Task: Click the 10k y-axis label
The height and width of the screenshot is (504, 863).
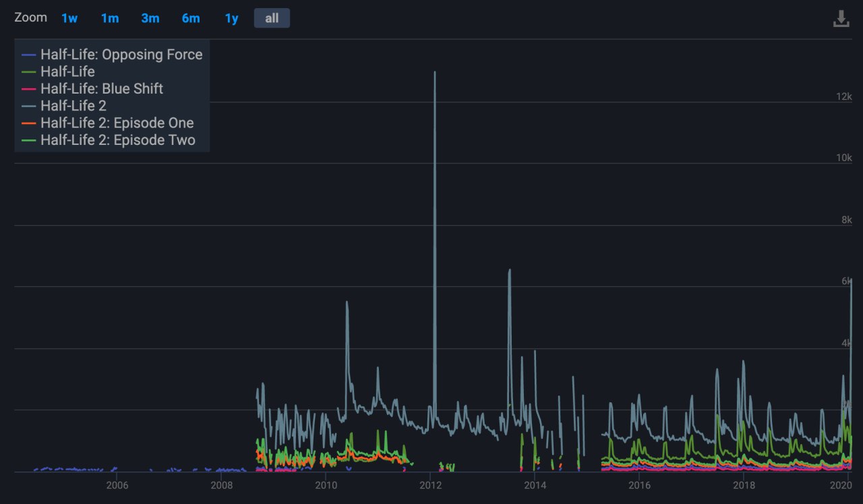Action: [844, 158]
